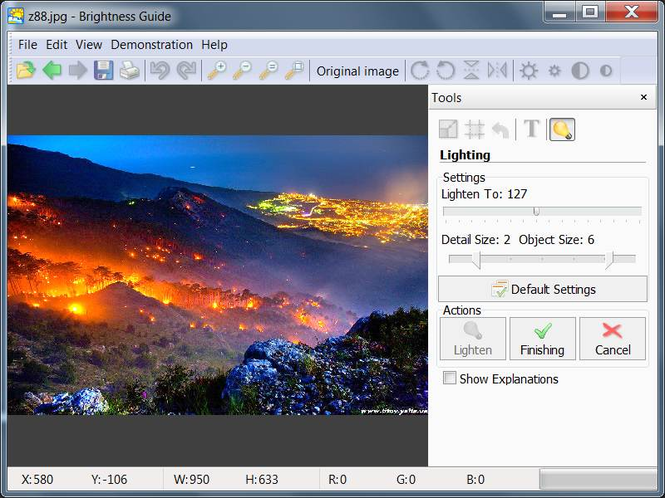Click the B:0 status bar value
665x498 pixels.
click(475, 479)
